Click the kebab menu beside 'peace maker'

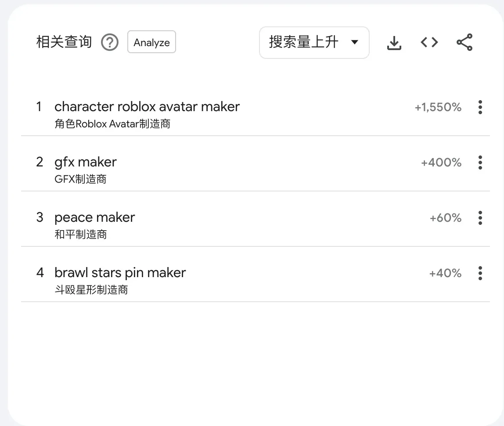click(480, 218)
